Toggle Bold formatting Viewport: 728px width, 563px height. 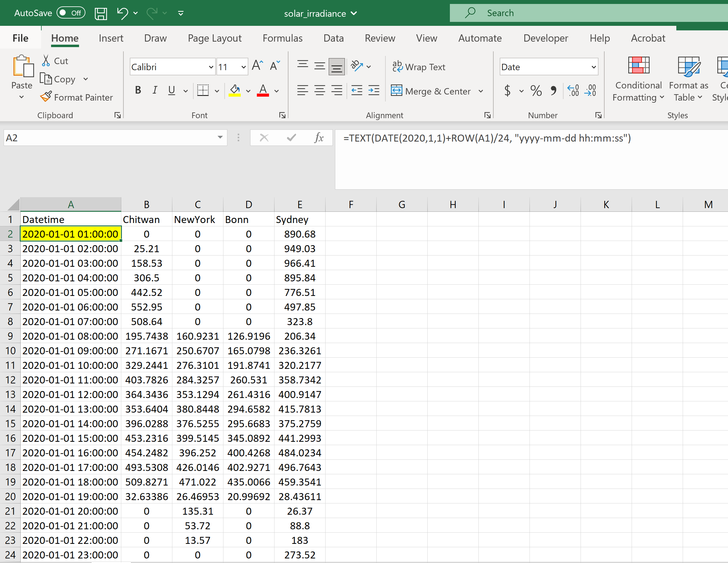(x=138, y=90)
